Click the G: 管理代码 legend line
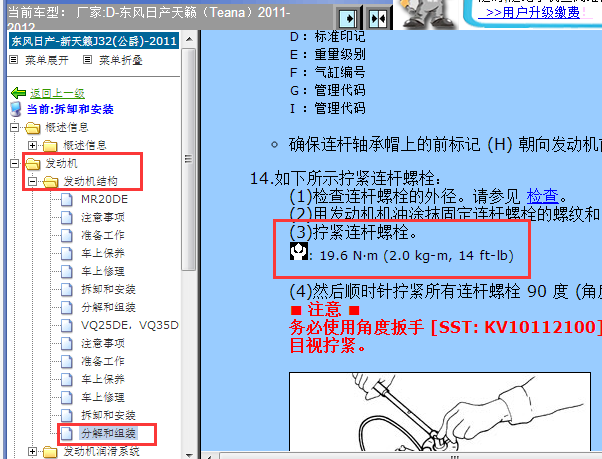 (x=327, y=91)
